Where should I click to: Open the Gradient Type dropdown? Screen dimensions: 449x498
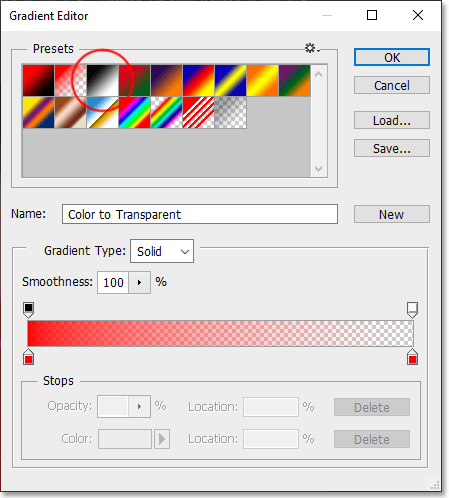coord(162,251)
